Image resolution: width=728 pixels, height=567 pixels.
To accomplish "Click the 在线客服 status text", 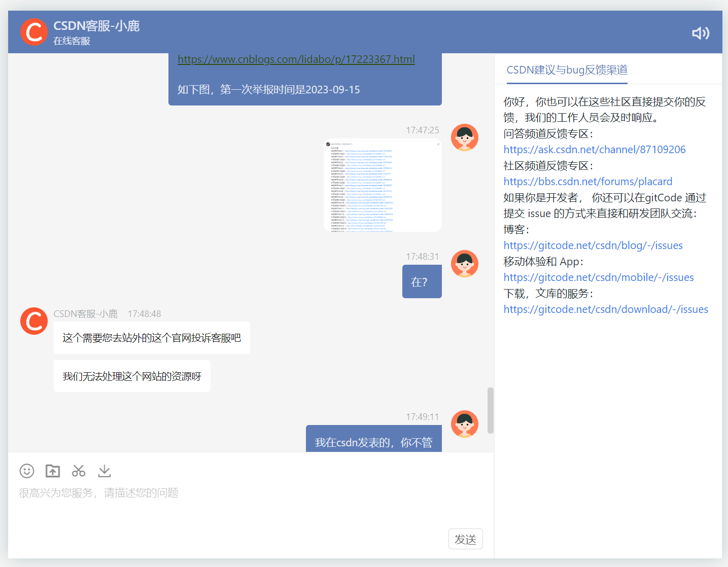I will point(72,41).
